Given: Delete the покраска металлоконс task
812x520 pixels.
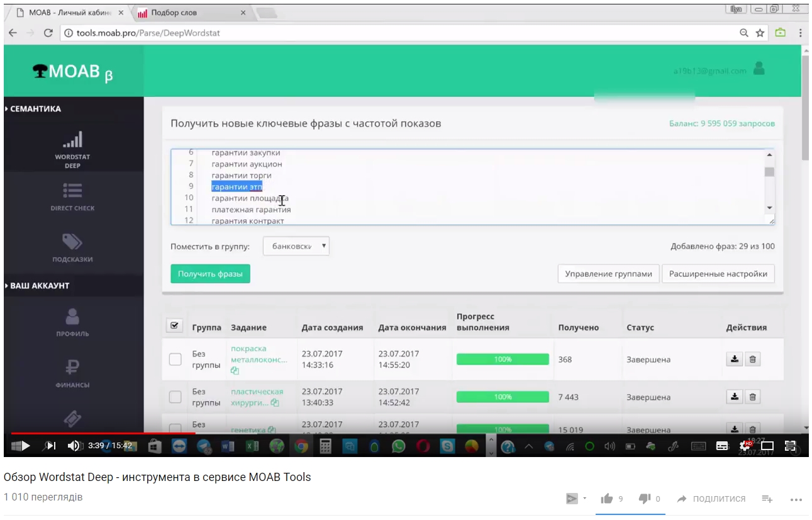Looking at the screenshot, I should [x=753, y=359].
